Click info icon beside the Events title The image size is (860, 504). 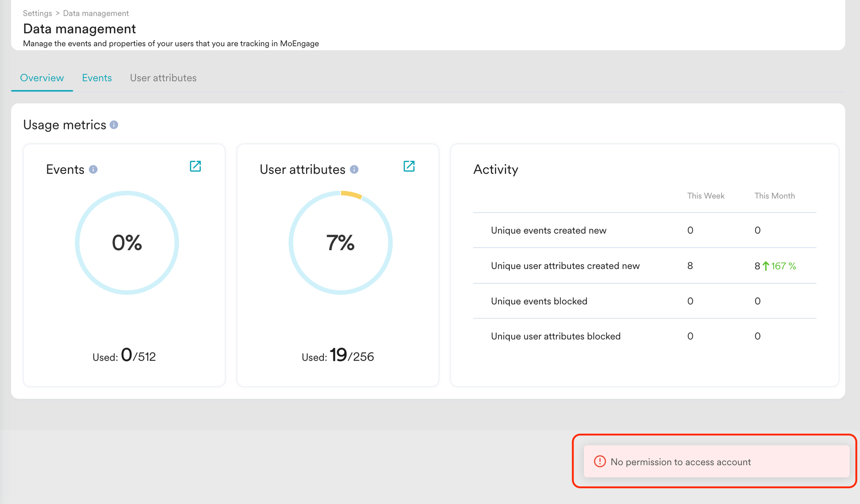(x=93, y=170)
